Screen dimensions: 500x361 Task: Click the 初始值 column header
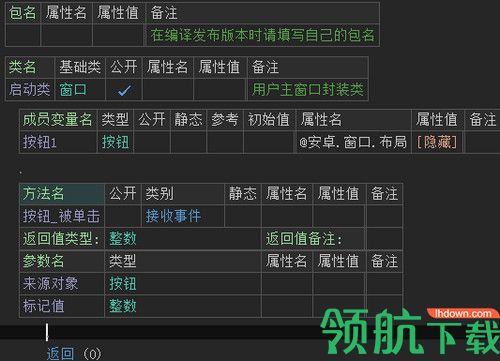[x=268, y=120]
